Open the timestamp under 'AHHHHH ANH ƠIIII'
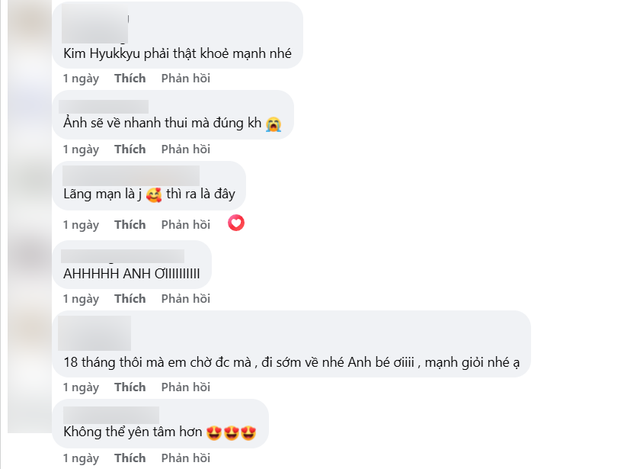 (x=81, y=298)
